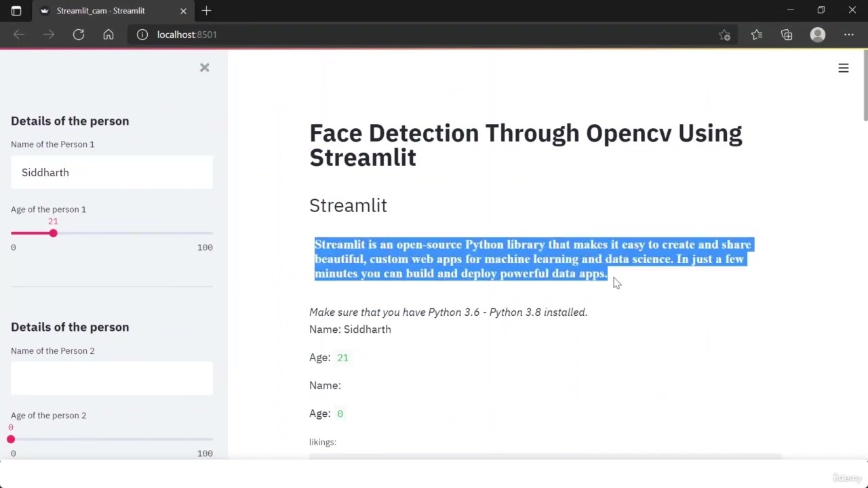Click the green age value 0
This screenshot has width=868, height=488.
(340, 413)
